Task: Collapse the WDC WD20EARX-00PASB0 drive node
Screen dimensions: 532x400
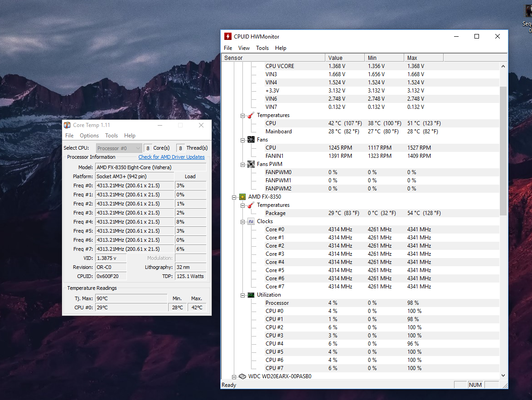Action: [234, 377]
